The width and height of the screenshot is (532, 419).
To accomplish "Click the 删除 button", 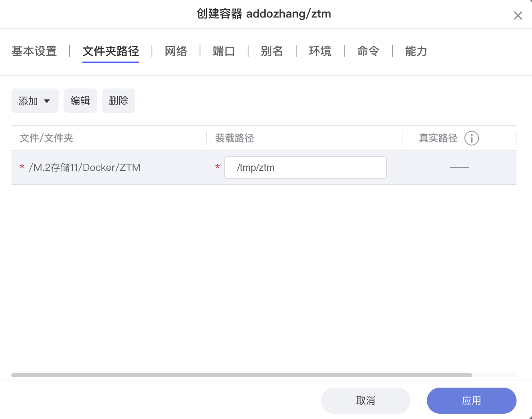I will (118, 101).
